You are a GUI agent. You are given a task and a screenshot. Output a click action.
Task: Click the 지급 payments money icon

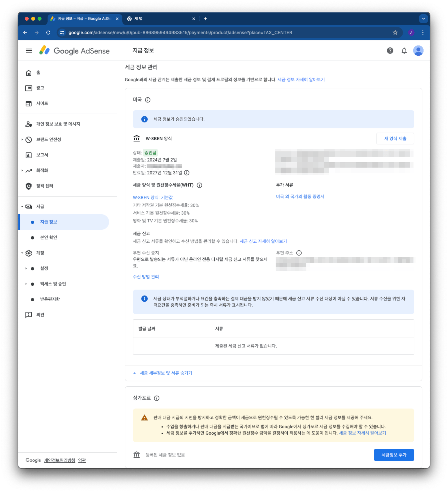coord(28,207)
